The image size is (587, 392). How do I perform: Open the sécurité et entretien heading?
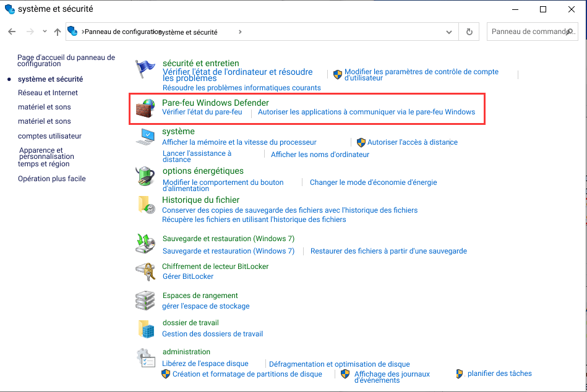[x=200, y=63]
